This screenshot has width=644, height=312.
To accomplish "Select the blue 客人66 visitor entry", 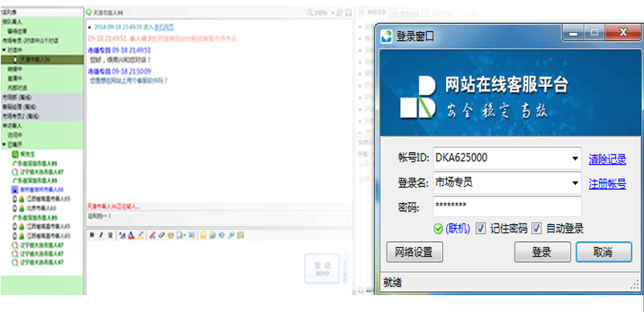I will tap(42, 189).
